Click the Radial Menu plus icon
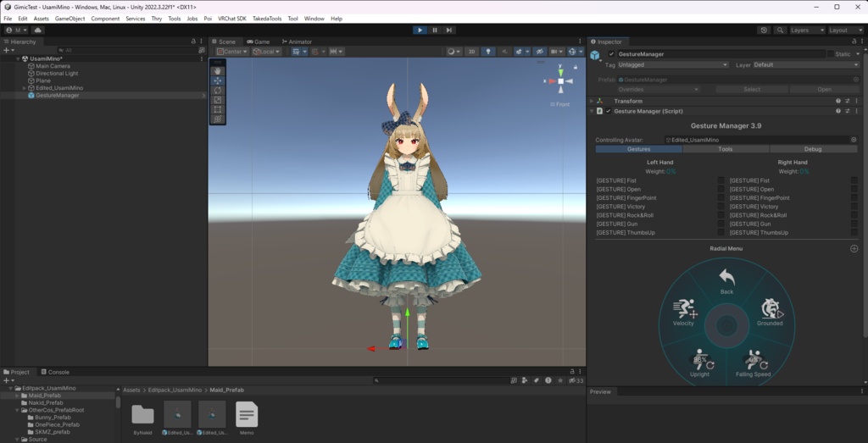The width and height of the screenshot is (868, 443). pos(854,248)
